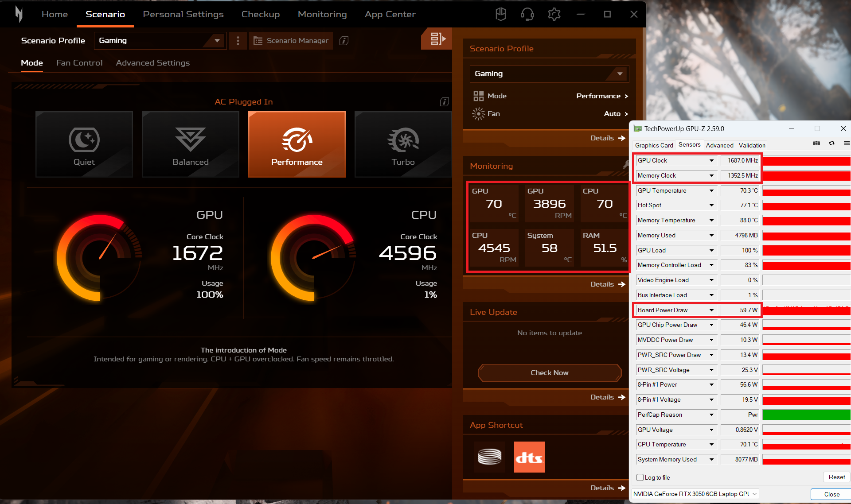
Task: Click the RAM 51.5 % monitoring tile
Action: coord(605,248)
